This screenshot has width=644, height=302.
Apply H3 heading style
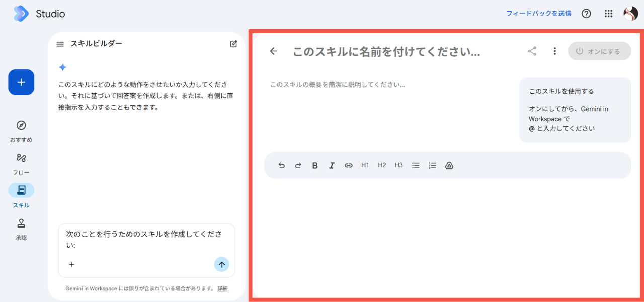pos(399,165)
